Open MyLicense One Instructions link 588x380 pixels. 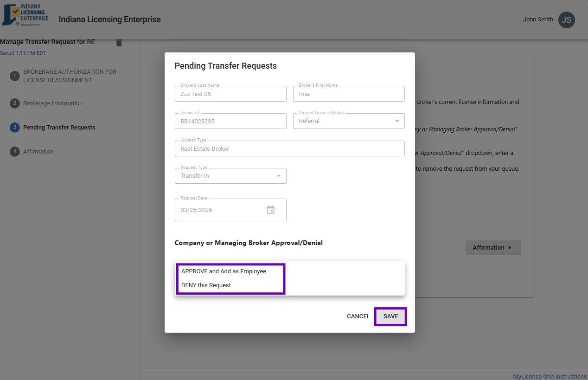550,376
